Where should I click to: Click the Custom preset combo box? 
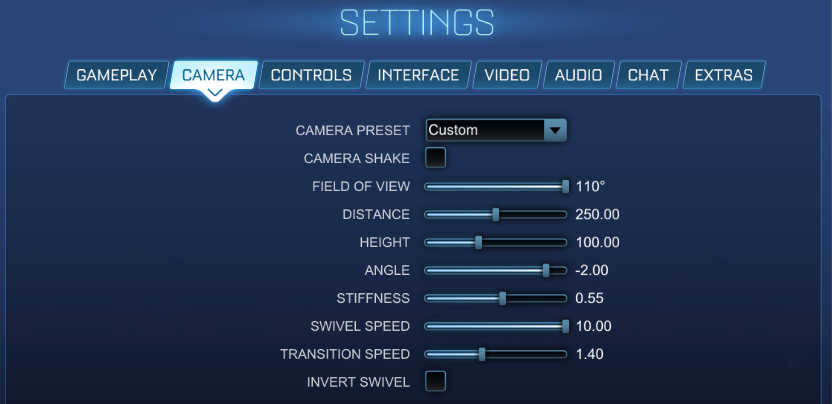click(484, 130)
